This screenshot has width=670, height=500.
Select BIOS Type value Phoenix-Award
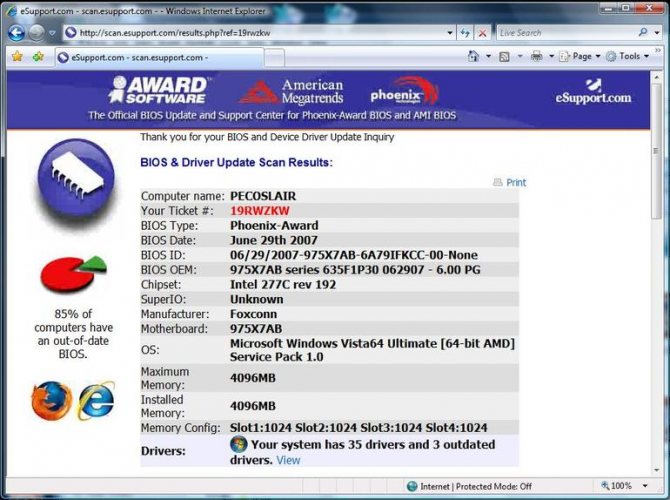click(x=274, y=225)
